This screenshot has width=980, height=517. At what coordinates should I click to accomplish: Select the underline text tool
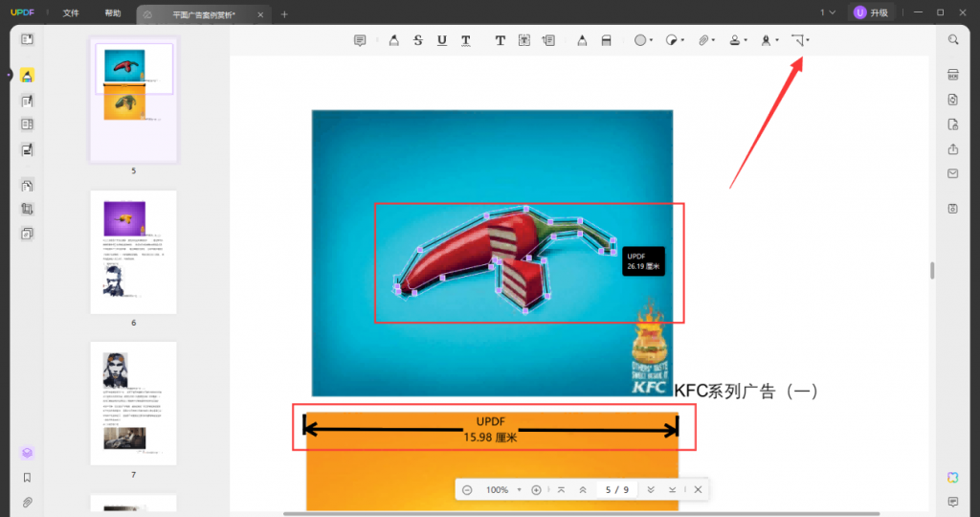pyautogui.click(x=441, y=40)
